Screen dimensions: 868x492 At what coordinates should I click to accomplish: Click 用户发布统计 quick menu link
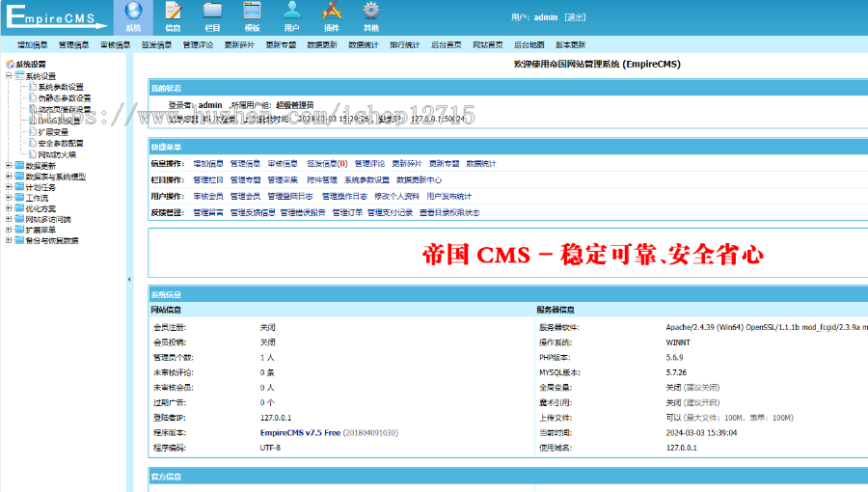(448, 196)
